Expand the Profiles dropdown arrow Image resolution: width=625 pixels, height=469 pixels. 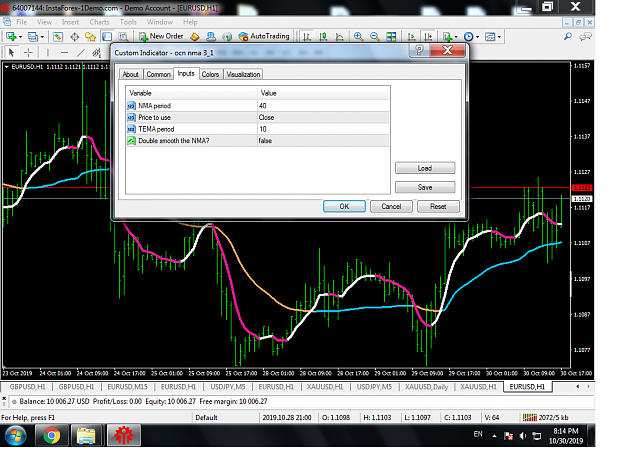42,37
